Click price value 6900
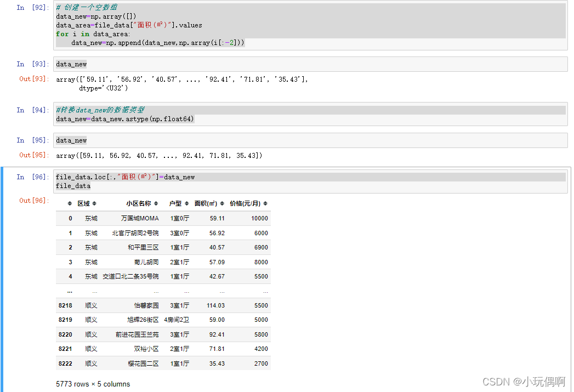This screenshot has height=392, width=574. [x=261, y=247]
